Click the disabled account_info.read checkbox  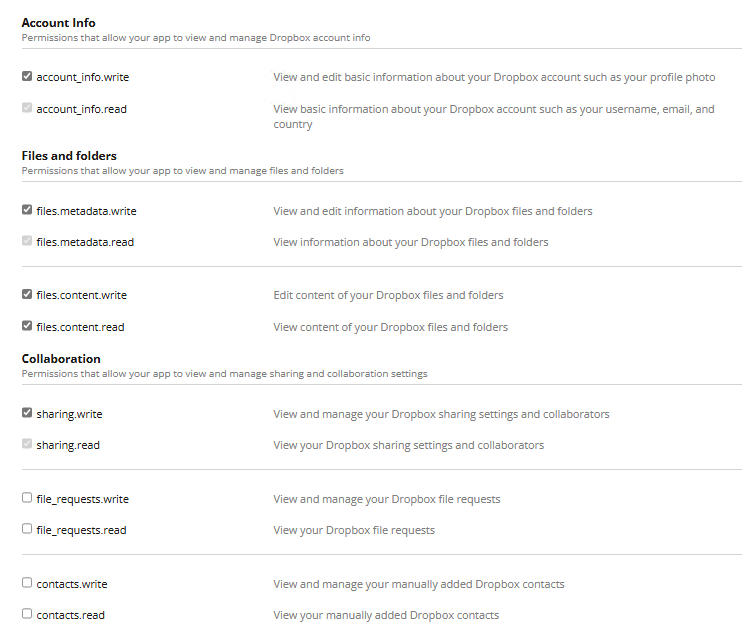[27, 108]
